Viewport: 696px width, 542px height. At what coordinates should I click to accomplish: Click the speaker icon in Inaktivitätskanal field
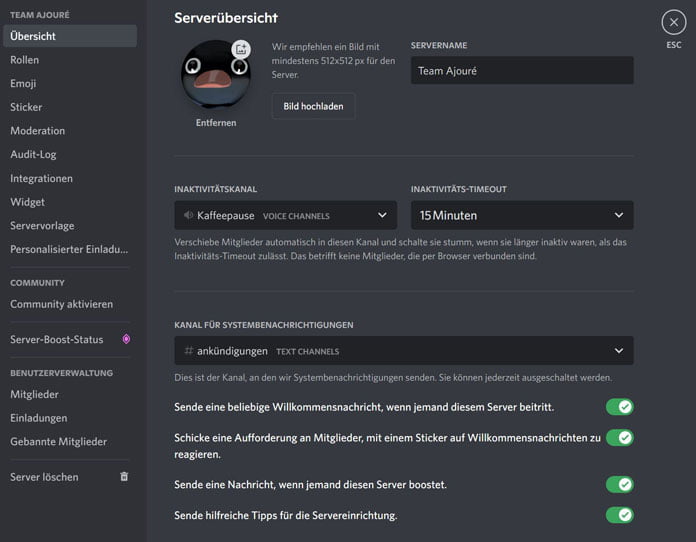click(187, 215)
